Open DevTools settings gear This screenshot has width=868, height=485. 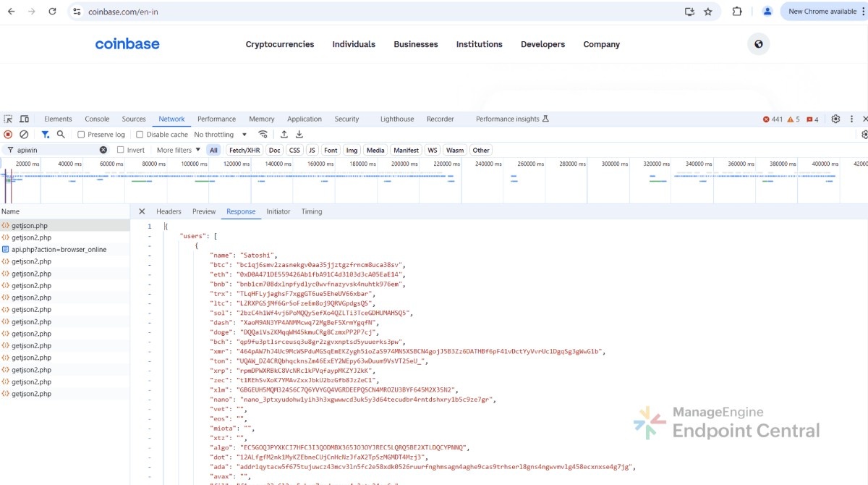click(x=835, y=119)
